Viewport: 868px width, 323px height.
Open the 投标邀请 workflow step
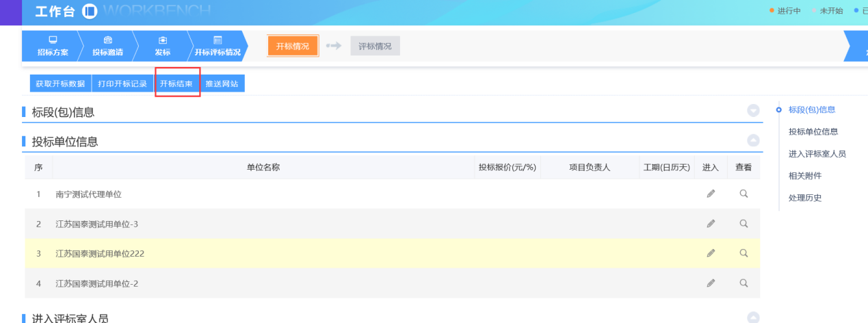[x=107, y=46]
